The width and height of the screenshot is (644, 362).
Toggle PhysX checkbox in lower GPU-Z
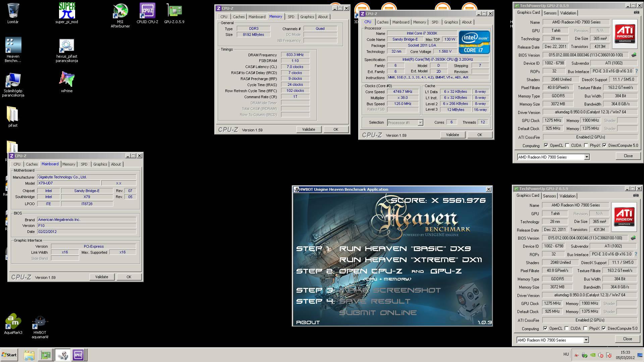click(x=585, y=328)
